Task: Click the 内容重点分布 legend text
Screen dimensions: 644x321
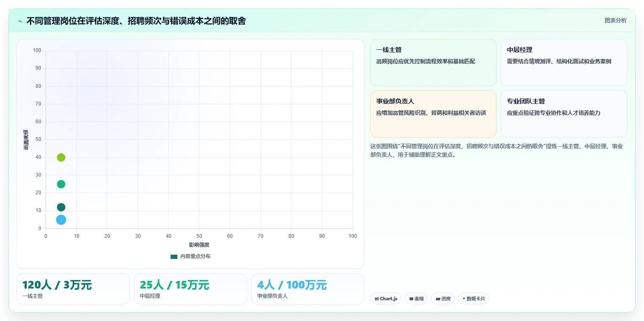Action: coord(195,256)
